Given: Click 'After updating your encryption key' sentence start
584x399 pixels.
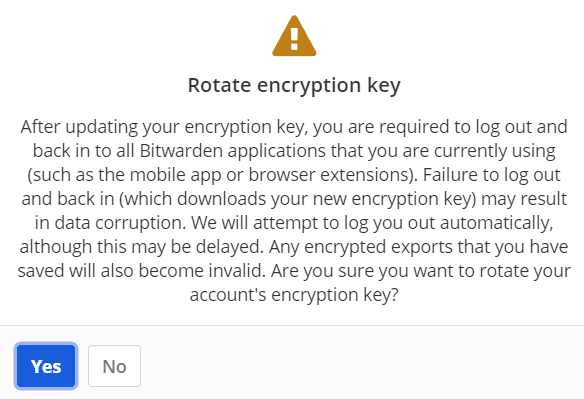Looking at the screenshot, I should pyautogui.click(x=164, y=127).
